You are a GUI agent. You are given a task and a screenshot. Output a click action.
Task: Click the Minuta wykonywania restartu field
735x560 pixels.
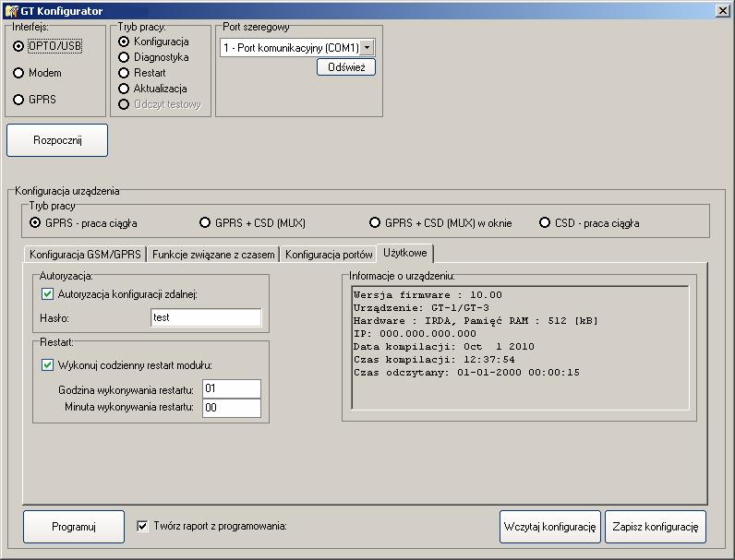coord(232,408)
